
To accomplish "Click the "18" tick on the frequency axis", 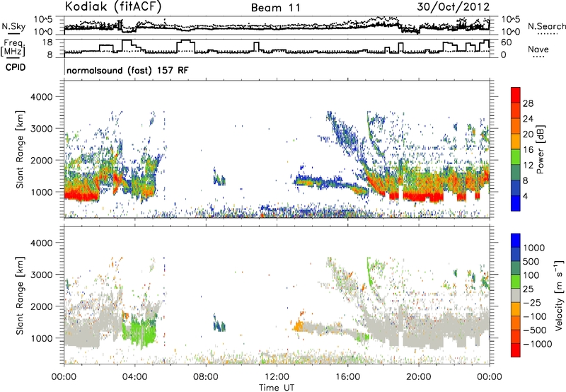I will 47,42.
